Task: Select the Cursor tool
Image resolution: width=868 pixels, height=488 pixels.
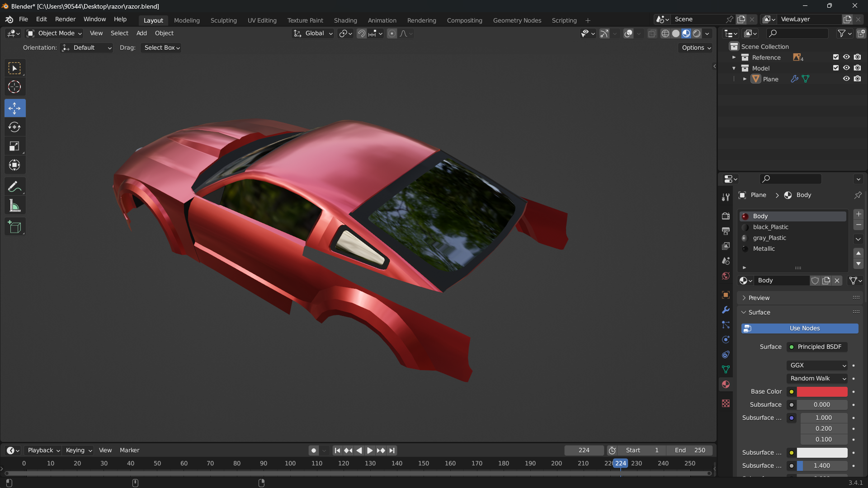Action: 14,87
